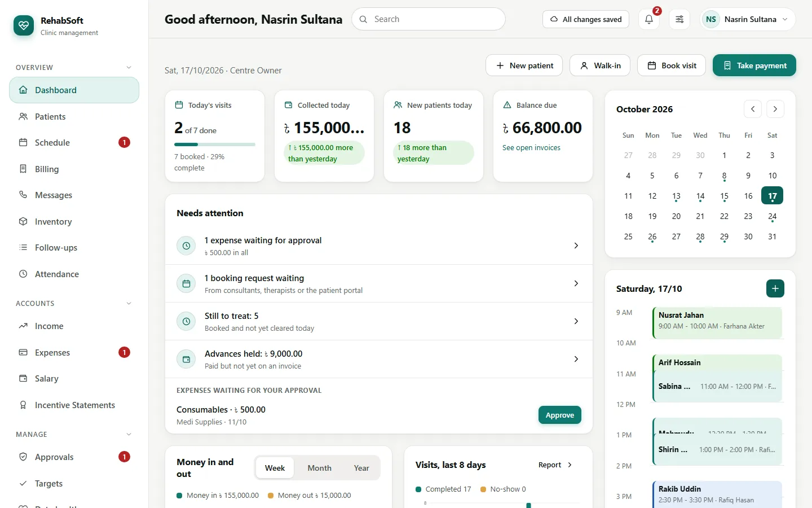Open the display settings sliders icon
The image size is (812, 508).
pos(679,19)
